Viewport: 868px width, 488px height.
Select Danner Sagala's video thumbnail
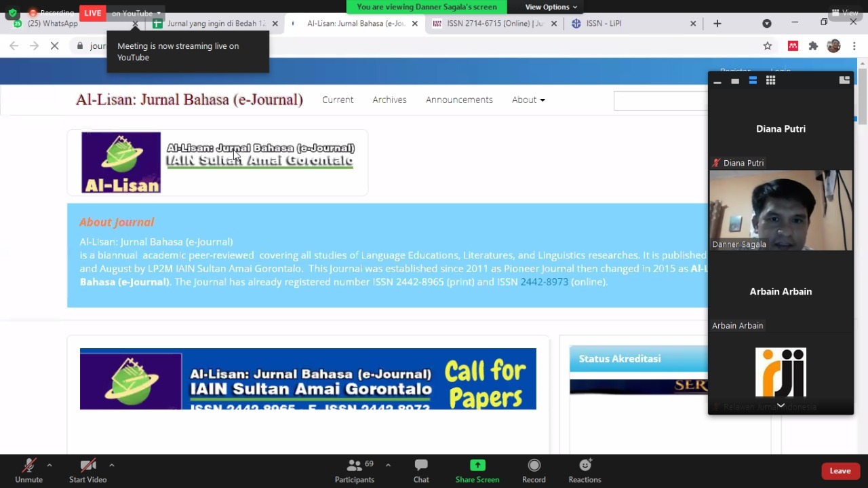pos(781,210)
